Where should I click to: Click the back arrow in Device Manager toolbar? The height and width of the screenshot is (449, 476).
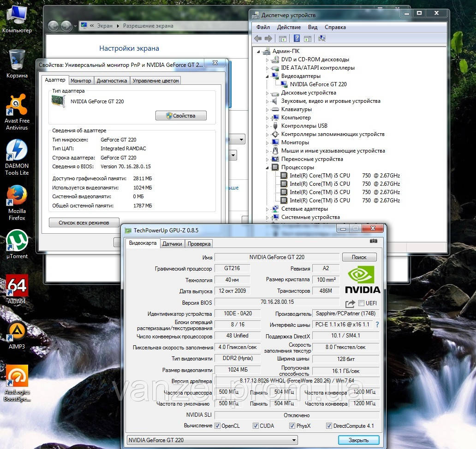click(x=258, y=39)
